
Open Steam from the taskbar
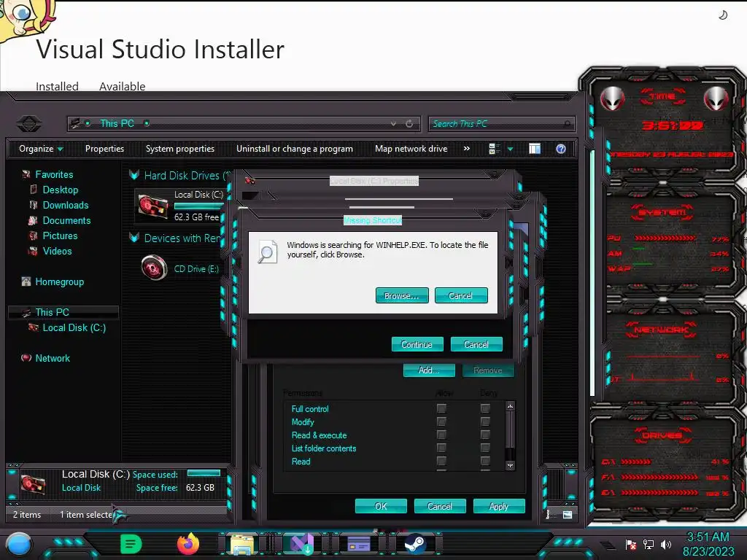click(x=415, y=544)
